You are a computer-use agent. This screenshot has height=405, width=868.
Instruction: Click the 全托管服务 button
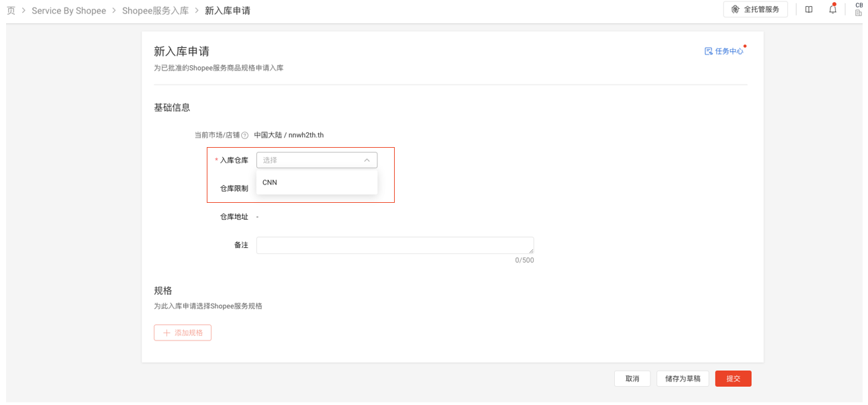(755, 9)
